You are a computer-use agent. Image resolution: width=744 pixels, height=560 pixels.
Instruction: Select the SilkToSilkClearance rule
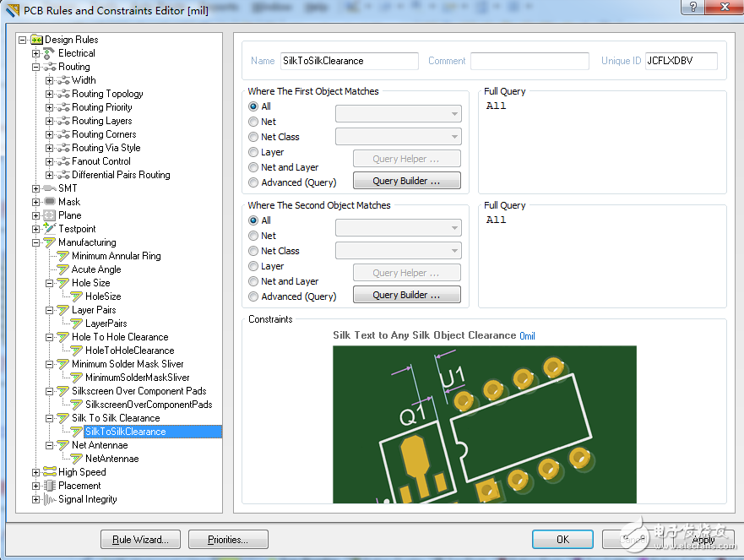pos(126,432)
